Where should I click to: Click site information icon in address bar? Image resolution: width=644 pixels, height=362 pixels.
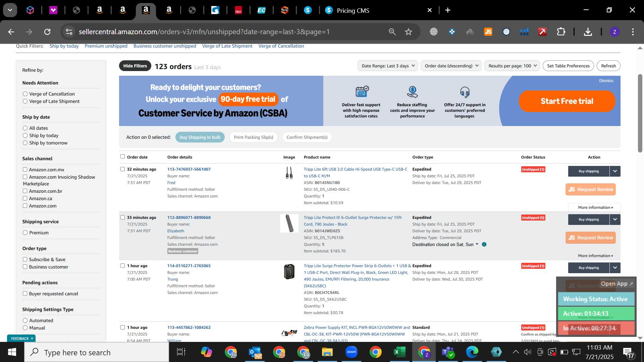(69, 32)
